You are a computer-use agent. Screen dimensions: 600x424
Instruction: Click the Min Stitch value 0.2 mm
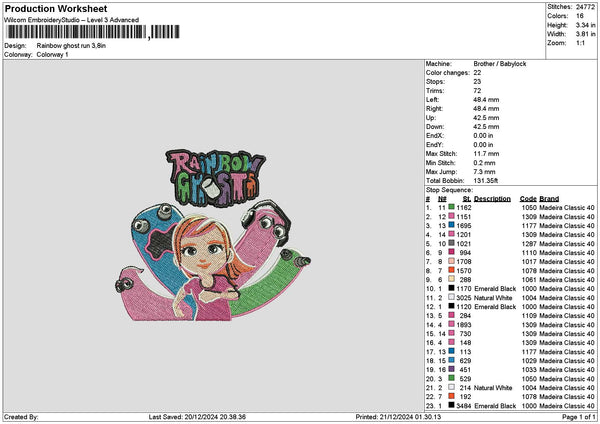pyautogui.click(x=484, y=163)
